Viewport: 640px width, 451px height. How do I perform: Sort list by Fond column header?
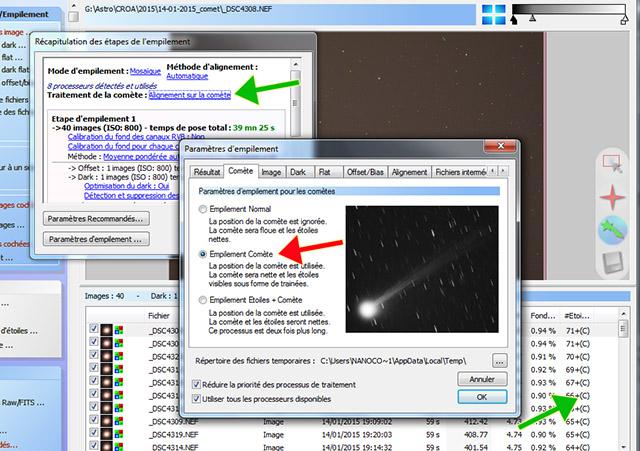[x=543, y=315]
